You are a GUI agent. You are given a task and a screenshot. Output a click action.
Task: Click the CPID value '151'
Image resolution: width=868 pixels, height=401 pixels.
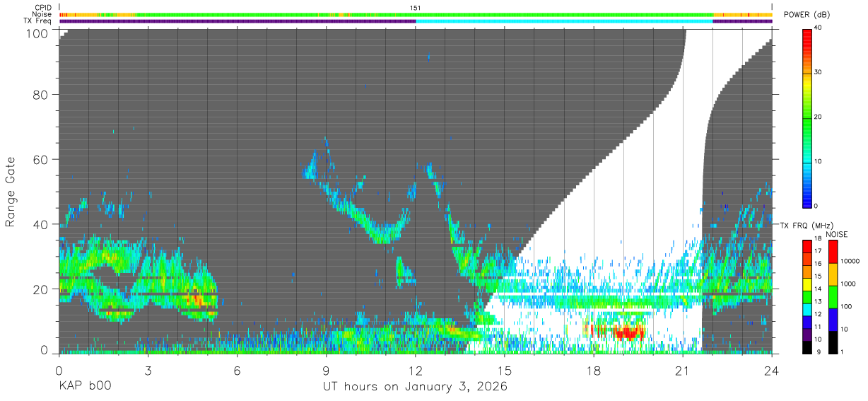tap(416, 8)
